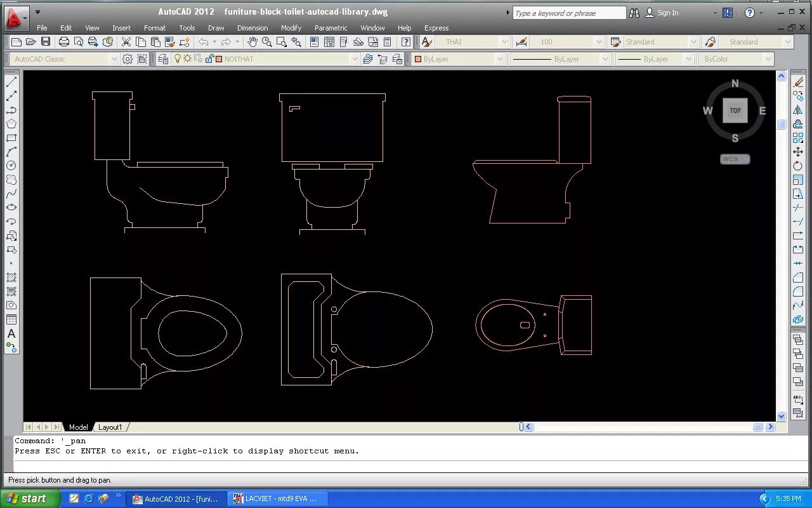Click the horizontal scrollbar right arrow
The width and height of the screenshot is (812, 508).
[771, 427]
